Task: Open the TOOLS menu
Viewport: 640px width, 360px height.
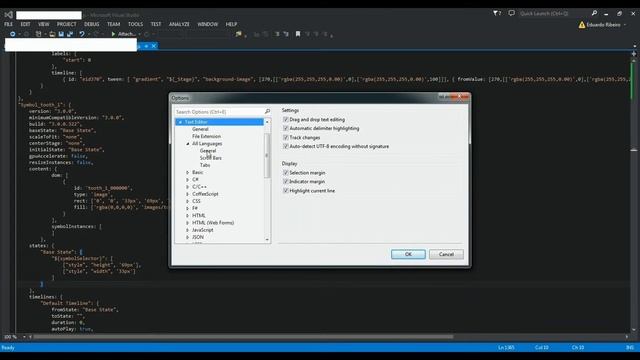Action: click(x=136, y=24)
